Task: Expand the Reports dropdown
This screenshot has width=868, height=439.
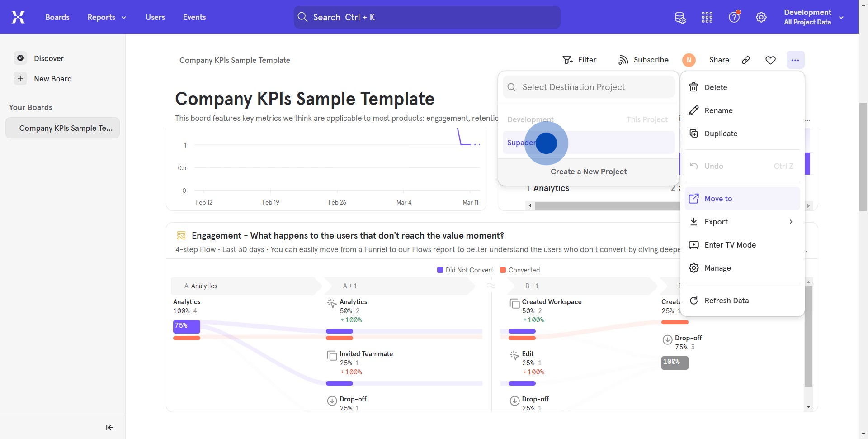Action: click(x=107, y=17)
